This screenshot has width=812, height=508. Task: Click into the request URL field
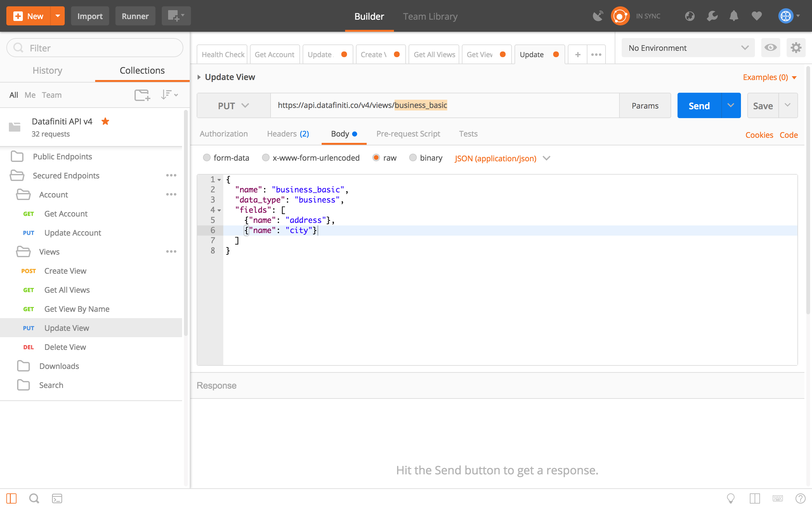(x=445, y=105)
